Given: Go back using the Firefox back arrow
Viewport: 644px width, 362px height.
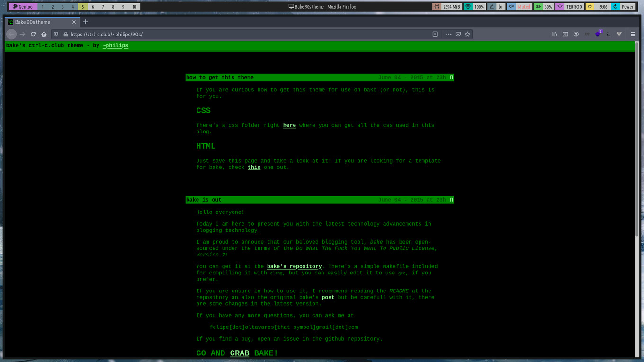Looking at the screenshot, I should pos(11,34).
